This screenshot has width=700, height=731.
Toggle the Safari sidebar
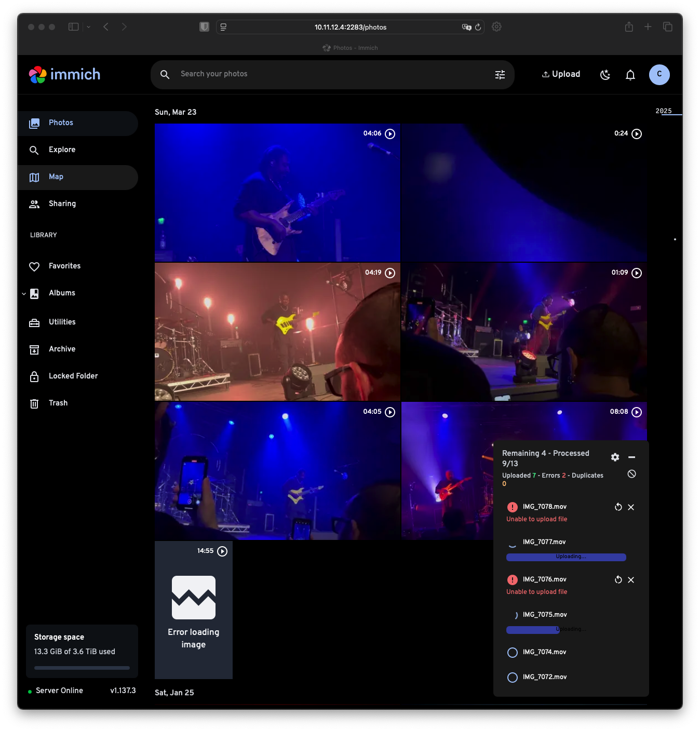pyautogui.click(x=74, y=27)
